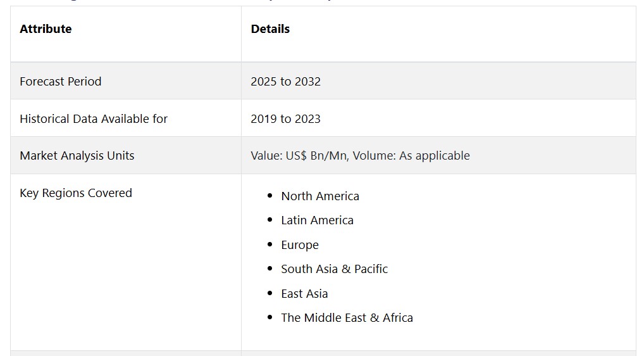Click the Attribute column header
The height and width of the screenshot is (356, 644).
tap(46, 29)
